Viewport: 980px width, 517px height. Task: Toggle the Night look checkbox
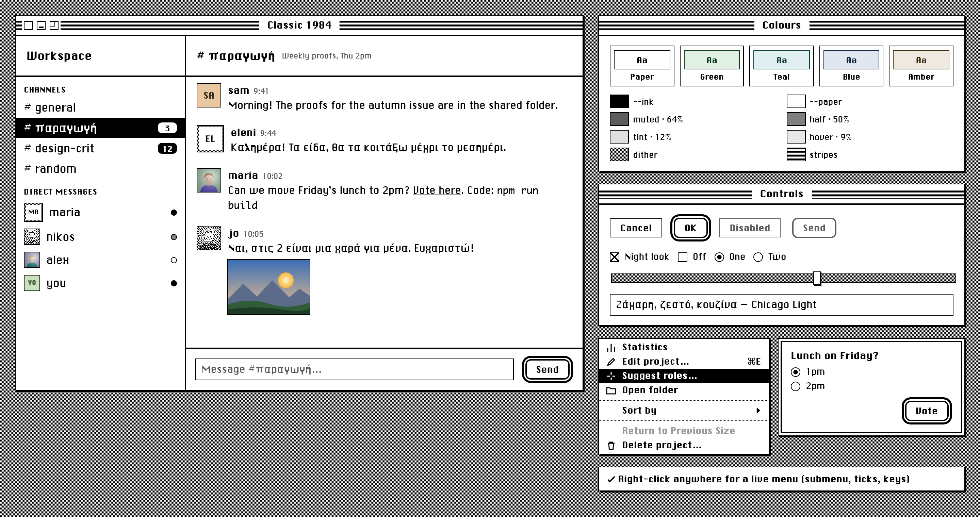(x=615, y=257)
